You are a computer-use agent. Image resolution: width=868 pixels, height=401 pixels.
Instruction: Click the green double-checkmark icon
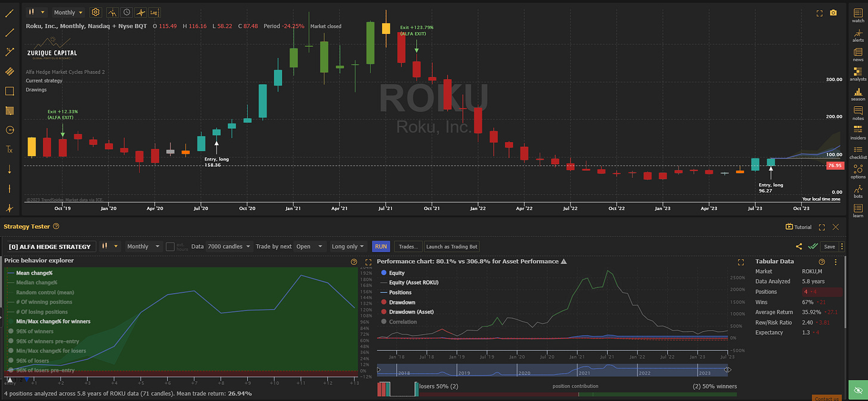pyautogui.click(x=813, y=246)
